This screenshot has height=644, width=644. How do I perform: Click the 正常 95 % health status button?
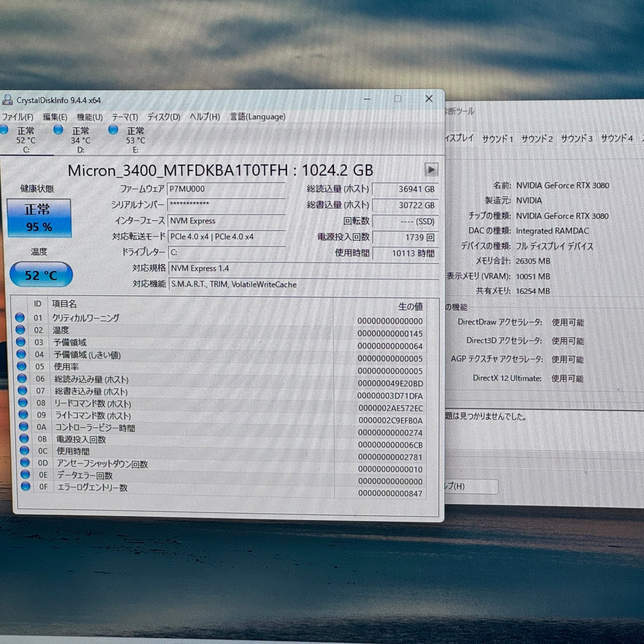pyautogui.click(x=39, y=218)
